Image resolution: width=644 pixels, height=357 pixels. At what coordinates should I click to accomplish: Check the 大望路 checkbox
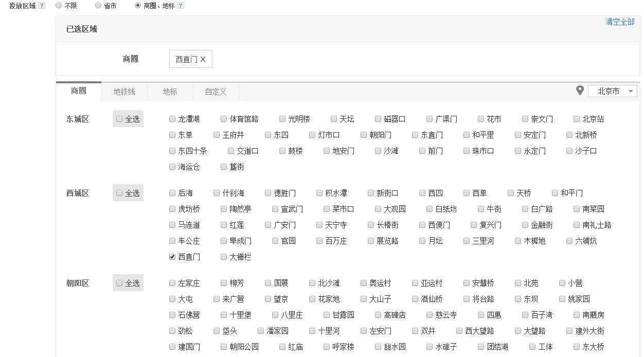point(518,331)
